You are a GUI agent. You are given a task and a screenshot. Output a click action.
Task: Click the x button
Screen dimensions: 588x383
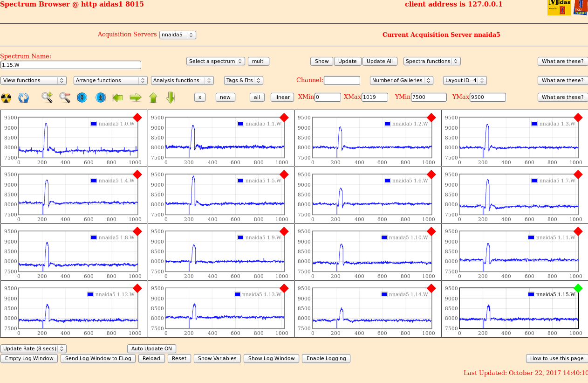pyautogui.click(x=200, y=97)
